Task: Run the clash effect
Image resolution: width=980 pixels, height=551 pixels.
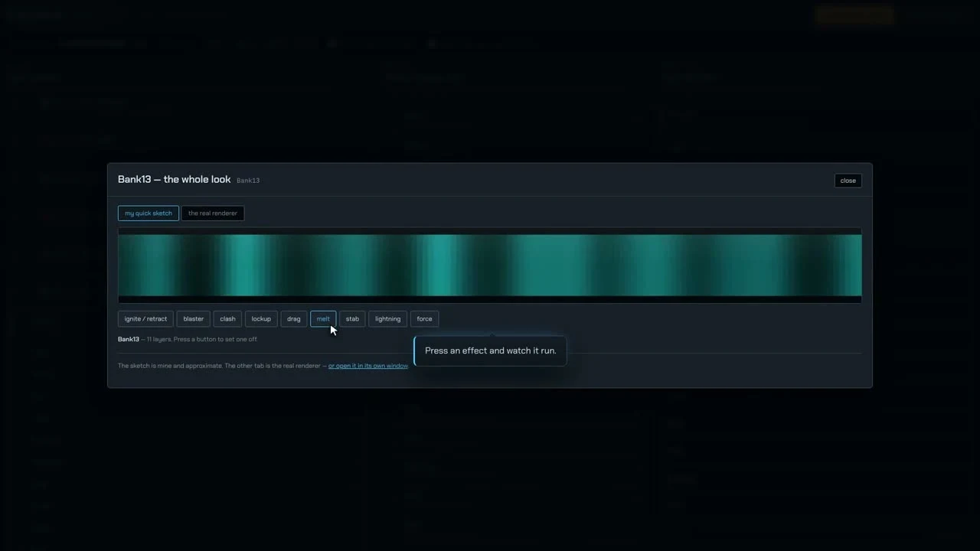Action: (x=227, y=319)
